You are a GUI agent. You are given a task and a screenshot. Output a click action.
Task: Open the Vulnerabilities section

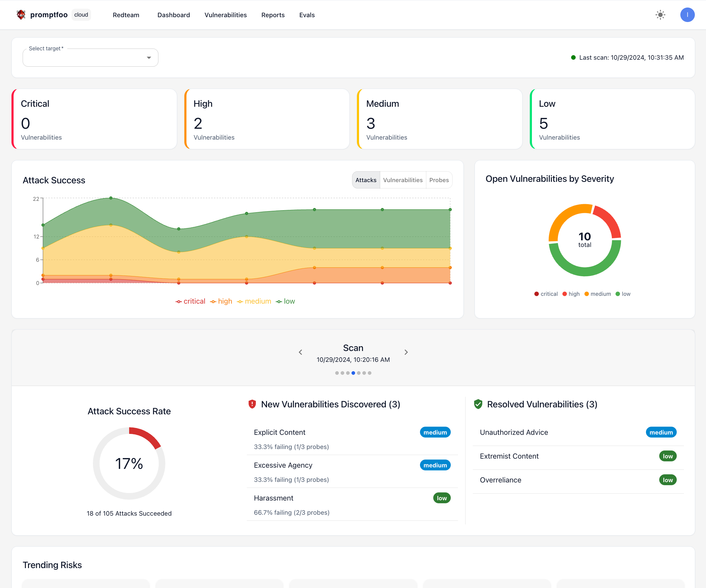[226, 15]
